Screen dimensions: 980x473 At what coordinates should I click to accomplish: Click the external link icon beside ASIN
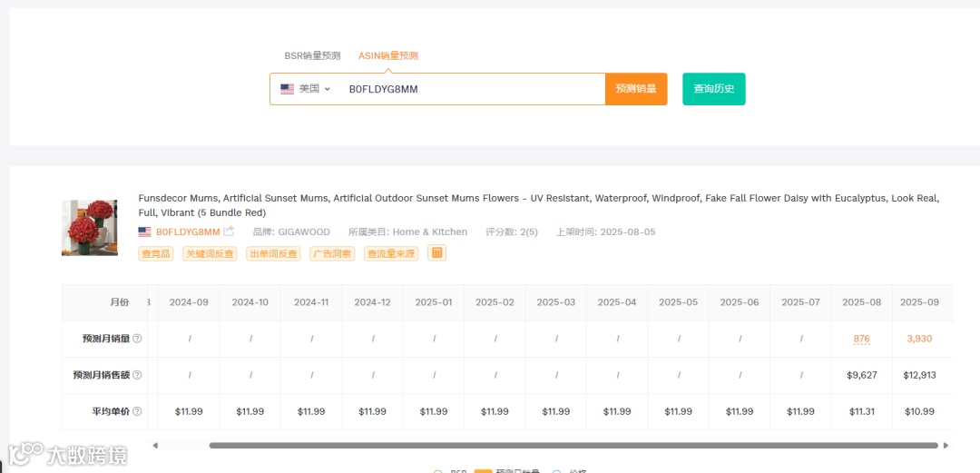pyautogui.click(x=229, y=231)
